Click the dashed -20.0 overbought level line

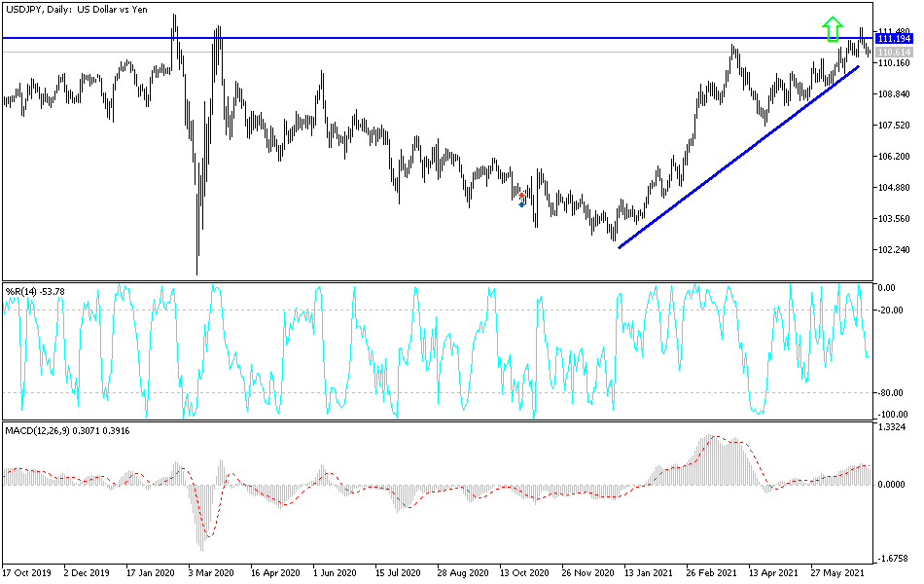pyautogui.click(x=292, y=311)
